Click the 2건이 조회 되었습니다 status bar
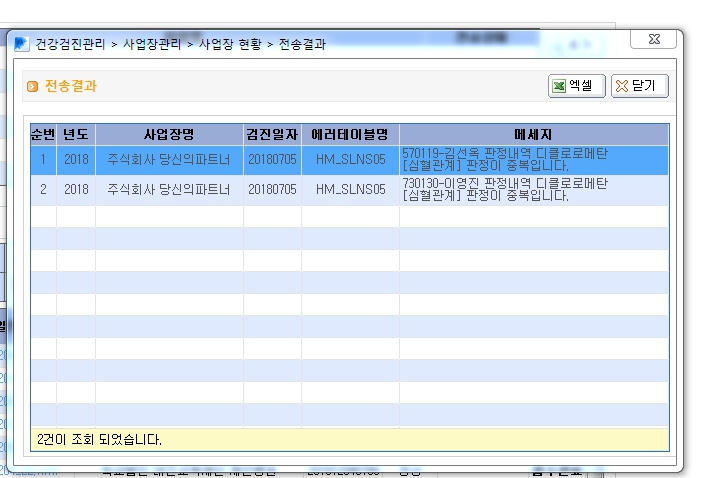Viewport: 704px width, 478px height. pyautogui.click(x=350, y=439)
